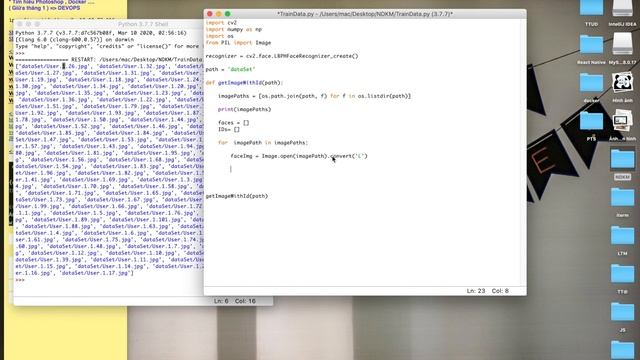Click the DEVOPS line on yellow sticky note
This screenshot has height=360, width=640.
point(44,8)
